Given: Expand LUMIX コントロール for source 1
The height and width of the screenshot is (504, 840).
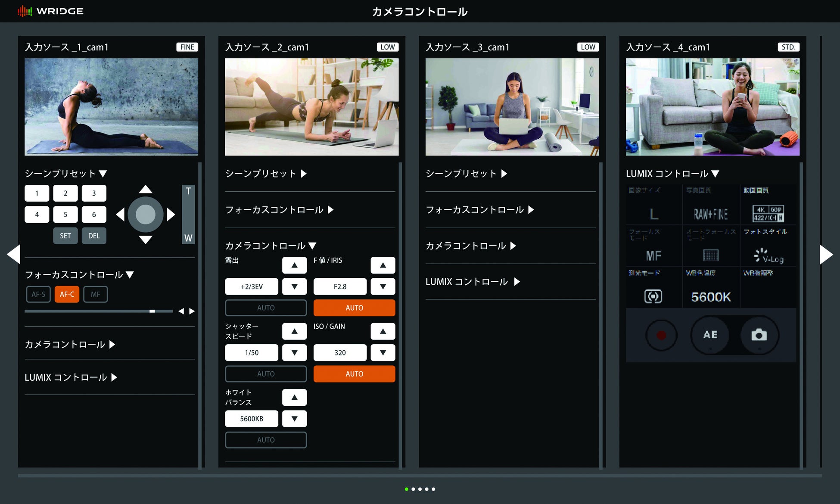Looking at the screenshot, I should click(71, 377).
